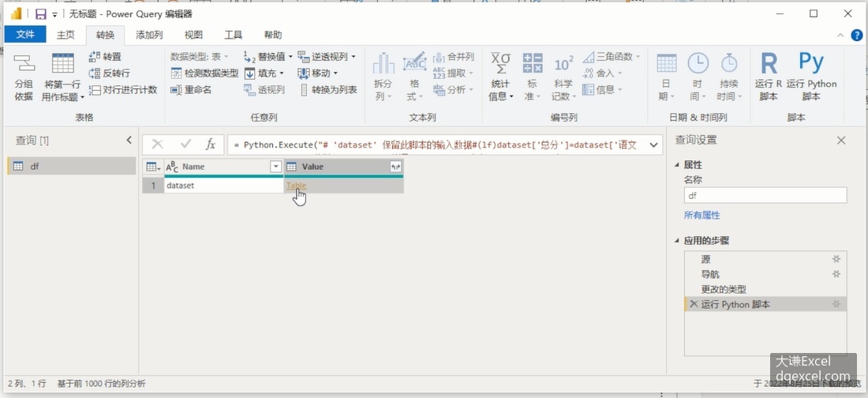Open Data Type (数据类型: 表) dropdown
This screenshot has width=868, height=398.
[200, 57]
